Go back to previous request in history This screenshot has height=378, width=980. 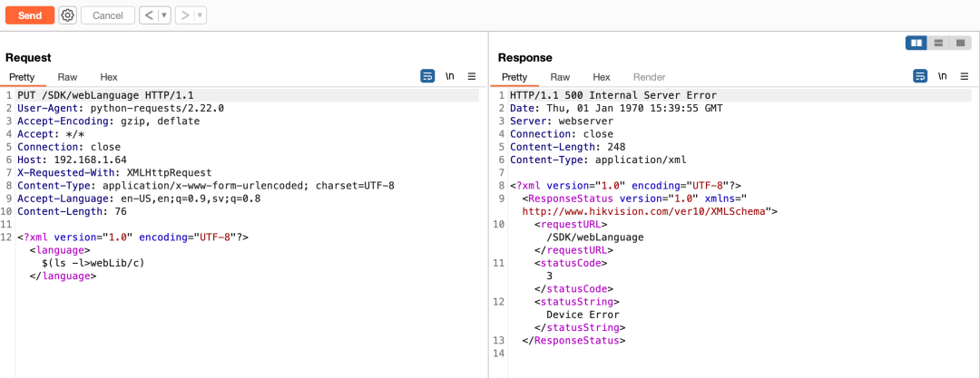click(149, 15)
